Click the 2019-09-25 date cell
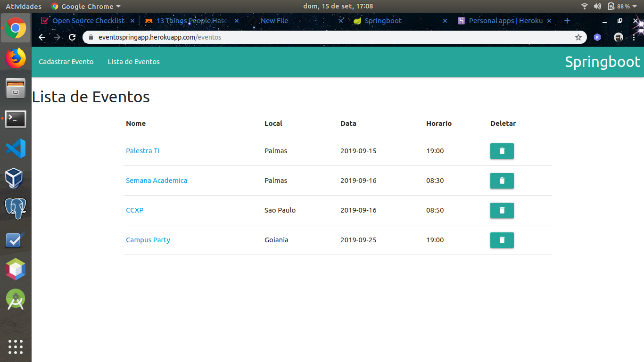Image resolution: width=644 pixels, height=362 pixels. (358, 240)
